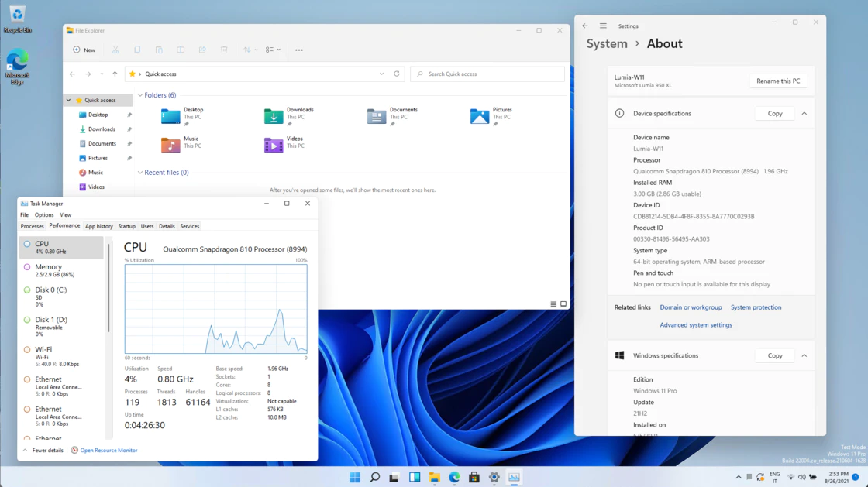Image resolution: width=868 pixels, height=487 pixels.
Task: Click the Cut scissors icon in File Explorer
Action: [x=115, y=50]
